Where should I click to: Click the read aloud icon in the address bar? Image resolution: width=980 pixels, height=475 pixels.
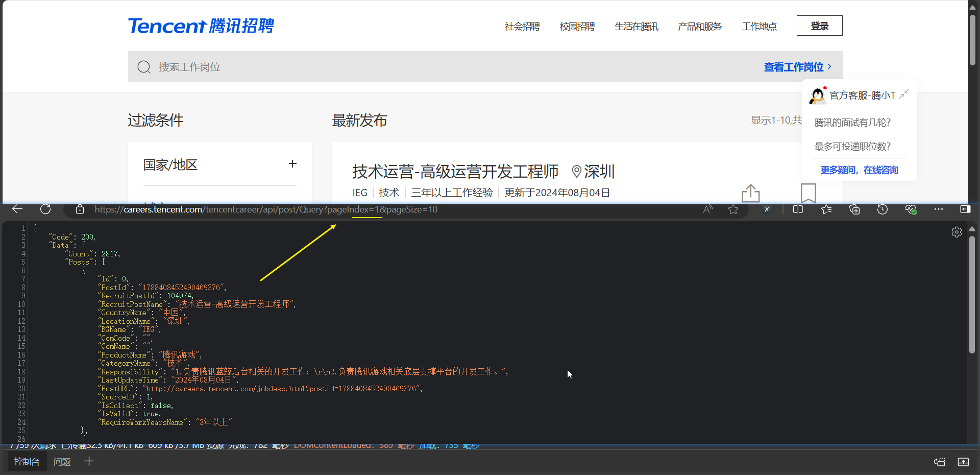pos(707,209)
